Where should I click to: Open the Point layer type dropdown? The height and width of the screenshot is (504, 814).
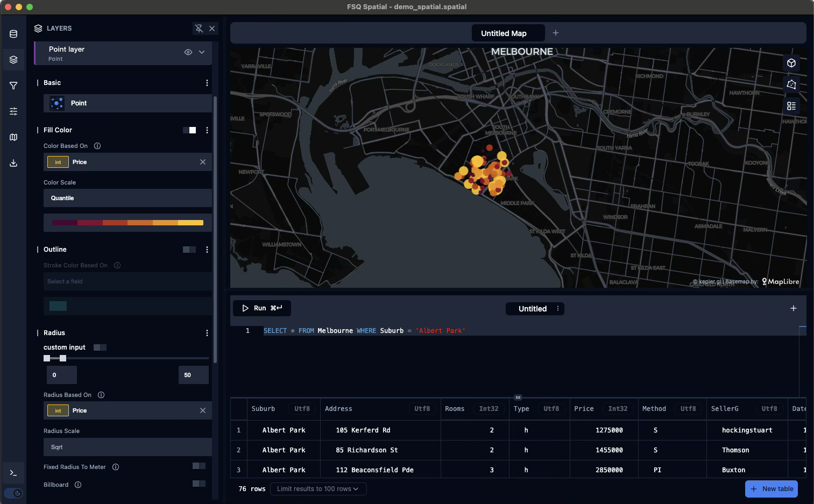pyautogui.click(x=128, y=103)
